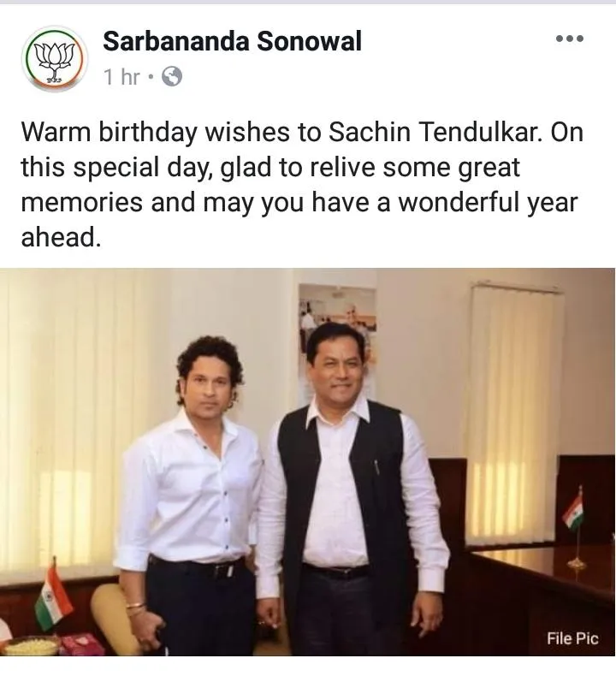Click the "File Pic" caption on photo

pyautogui.click(x=572, y=638)
